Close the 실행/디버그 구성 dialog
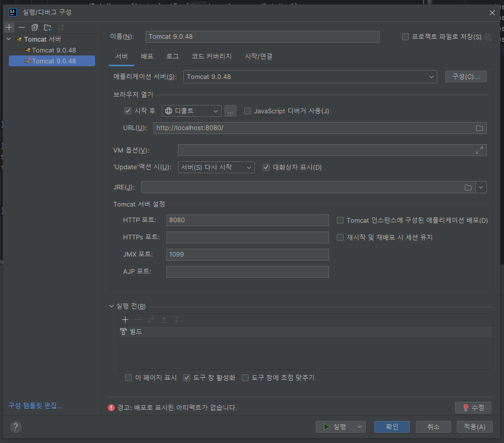 (492, 13)
